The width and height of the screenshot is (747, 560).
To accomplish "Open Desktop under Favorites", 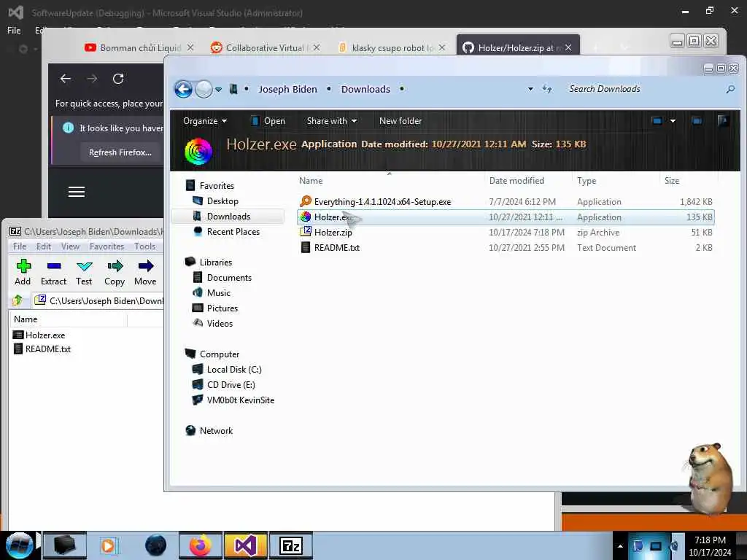I will 222,201.
